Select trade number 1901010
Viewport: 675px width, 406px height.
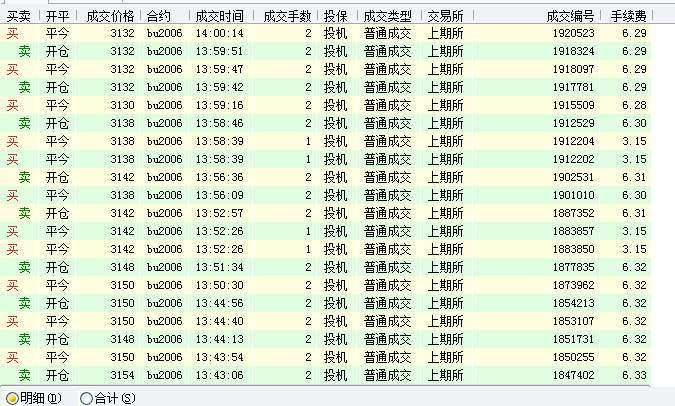coord(573,195)
